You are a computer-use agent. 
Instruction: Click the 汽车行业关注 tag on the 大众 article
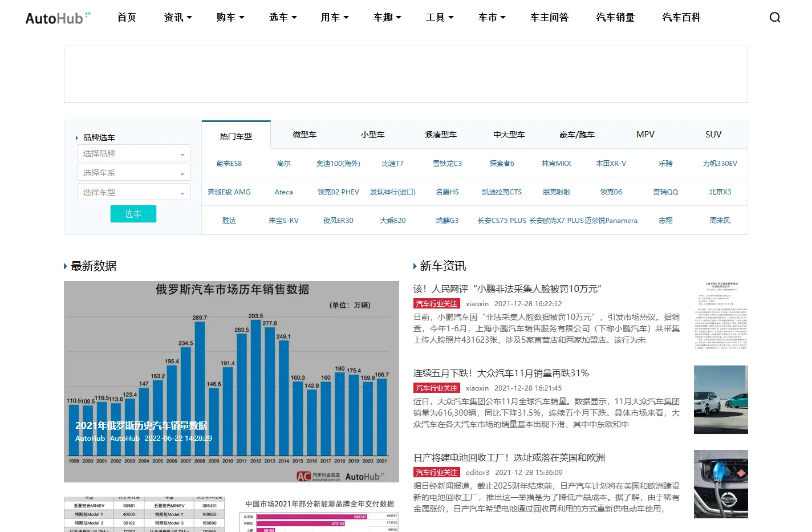click(437, 388)
